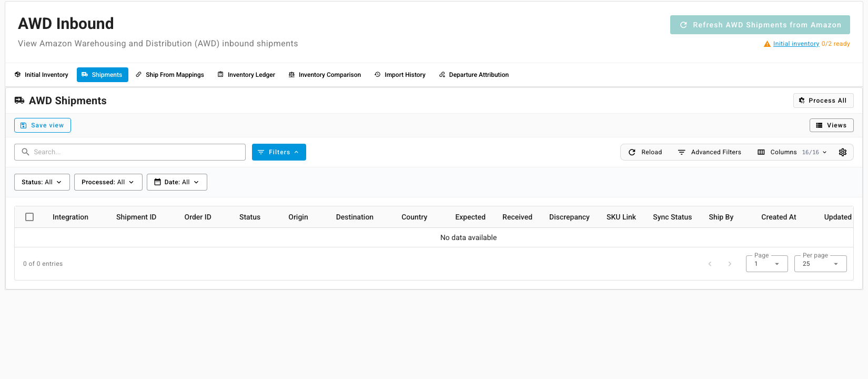The height and width of the screenshot is (379, 868).
Task: Open the Page number dropdown
Action: tap(767, 264)
